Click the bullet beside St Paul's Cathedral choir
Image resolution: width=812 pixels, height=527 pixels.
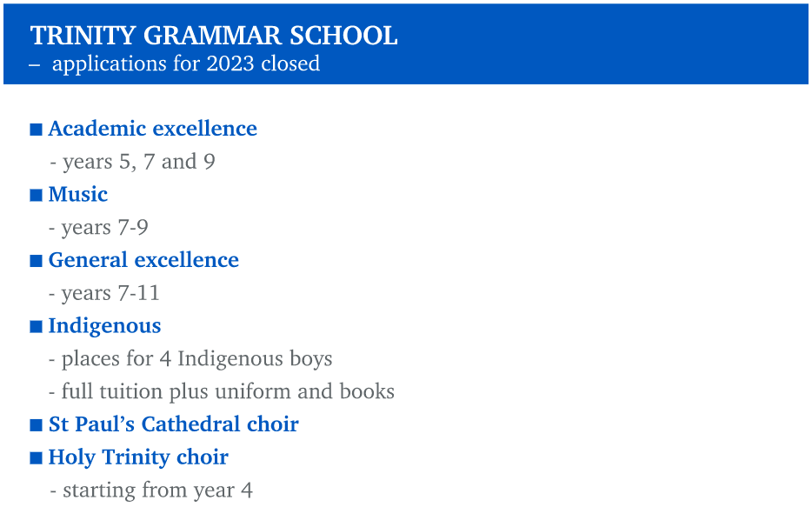(36, 425)
